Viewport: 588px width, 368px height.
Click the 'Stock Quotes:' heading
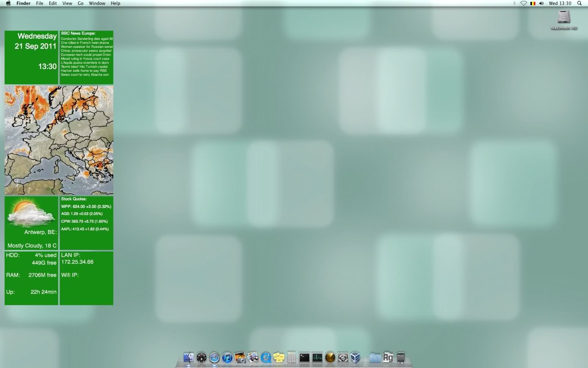[74, 199]
